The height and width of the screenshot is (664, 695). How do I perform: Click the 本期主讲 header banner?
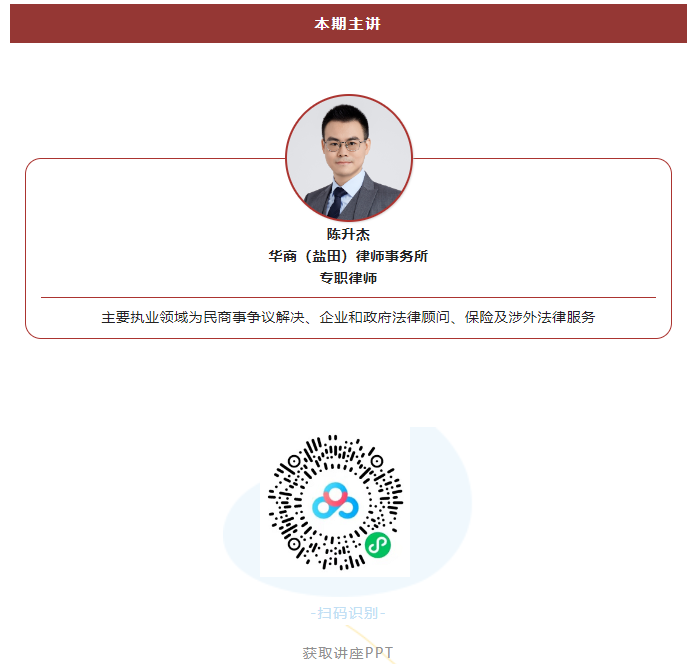348,23
